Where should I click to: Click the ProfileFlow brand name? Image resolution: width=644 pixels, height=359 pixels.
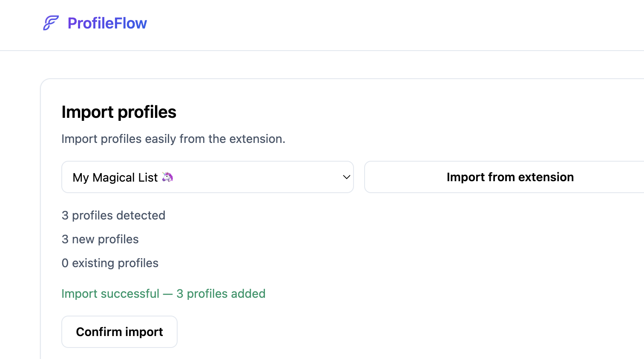[x=107, y=23]
